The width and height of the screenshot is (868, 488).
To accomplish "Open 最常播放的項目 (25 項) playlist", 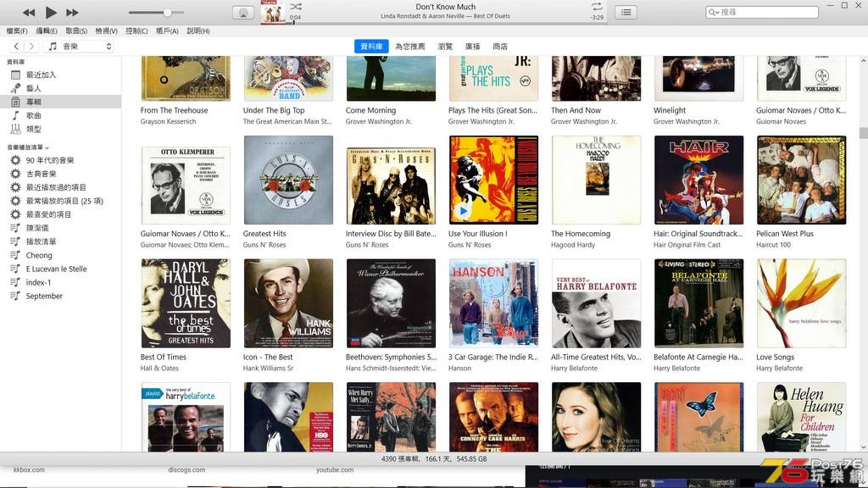I will (60, 201).
